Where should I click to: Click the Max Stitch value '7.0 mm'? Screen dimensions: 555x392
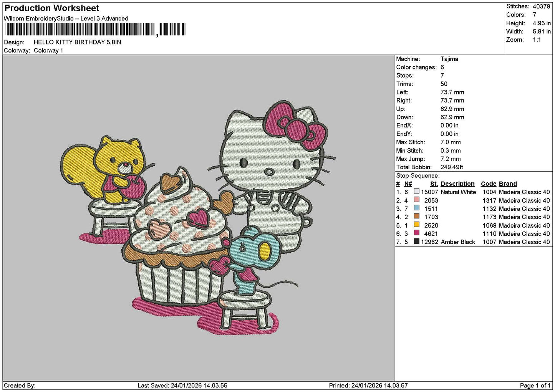[x=451, y=142]
